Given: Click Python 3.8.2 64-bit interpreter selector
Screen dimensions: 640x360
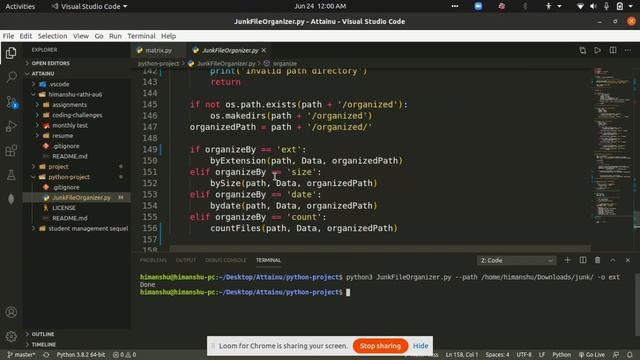Looking at the screenshot, I should point(81,355).
